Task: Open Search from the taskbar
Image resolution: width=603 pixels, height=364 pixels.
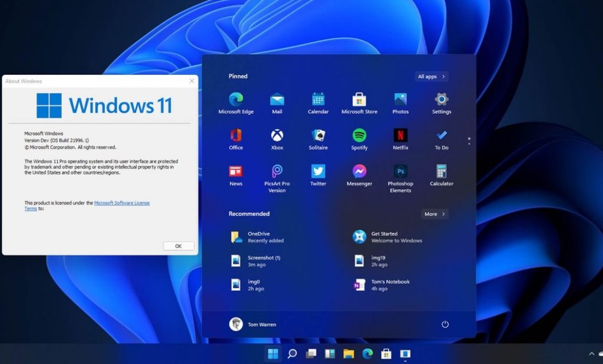Action: 292,353
